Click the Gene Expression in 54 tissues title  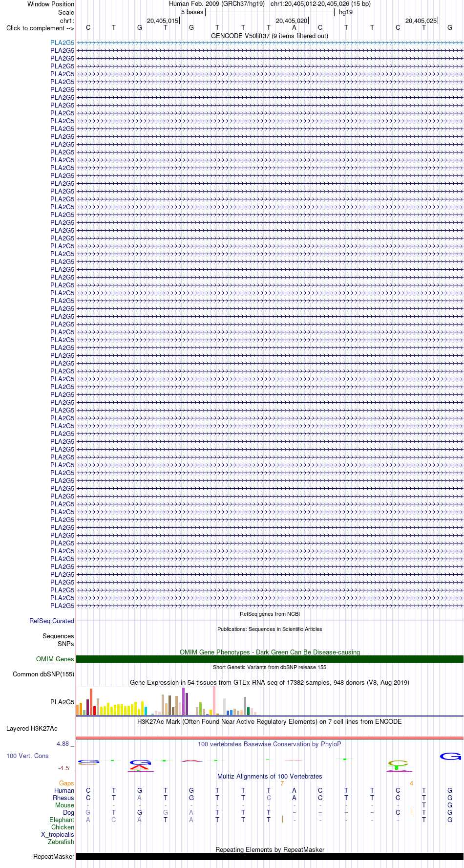coord(270,683)
